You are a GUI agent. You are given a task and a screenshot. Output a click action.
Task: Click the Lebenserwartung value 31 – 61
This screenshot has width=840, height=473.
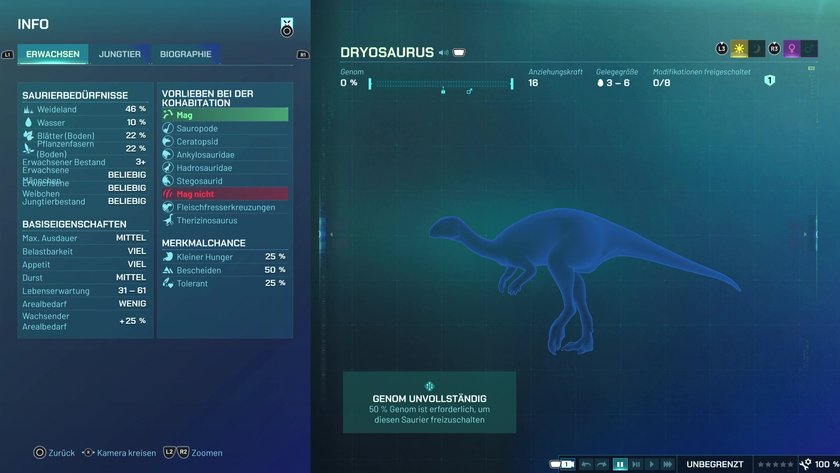coord(132,290)
